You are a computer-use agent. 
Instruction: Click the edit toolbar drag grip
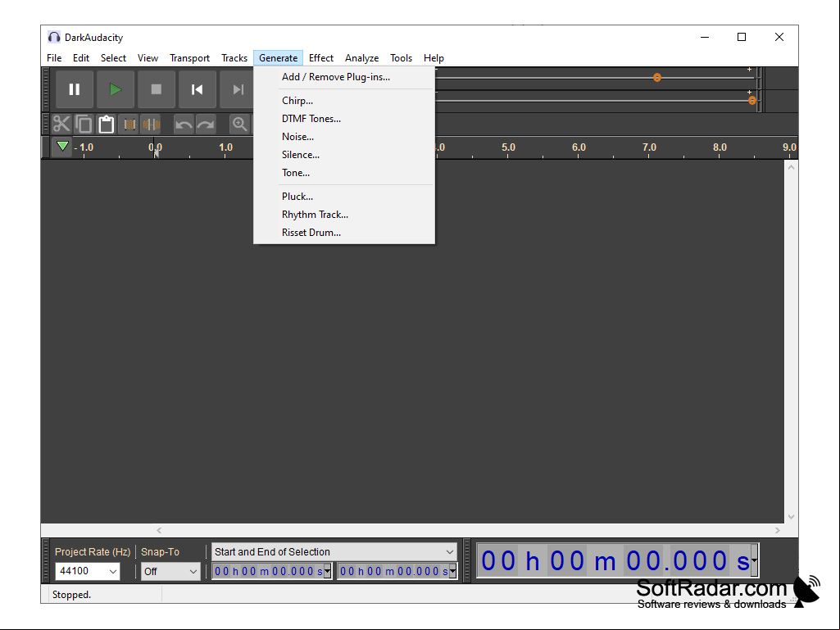(x=46, y=125)
